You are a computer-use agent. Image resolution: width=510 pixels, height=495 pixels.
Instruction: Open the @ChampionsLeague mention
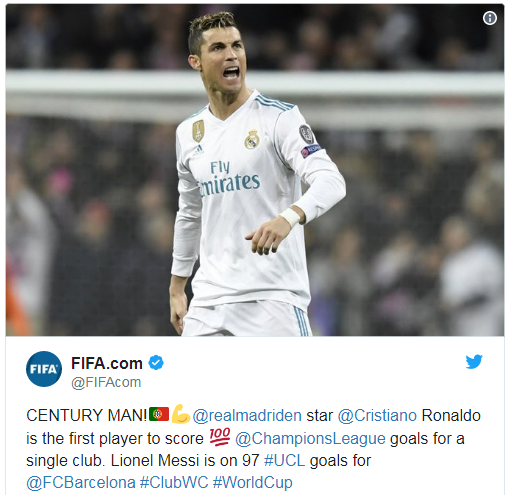(x=310, y=439)
